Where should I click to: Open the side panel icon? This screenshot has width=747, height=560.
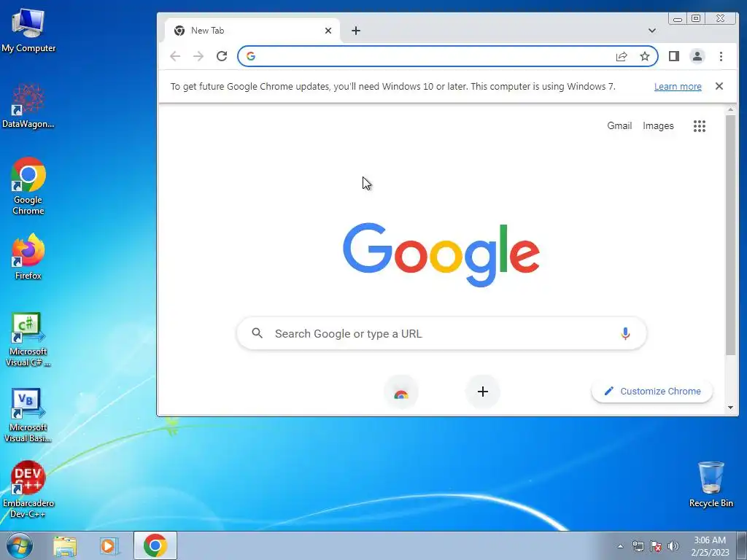pyautogui.click(x=673, y=56)
